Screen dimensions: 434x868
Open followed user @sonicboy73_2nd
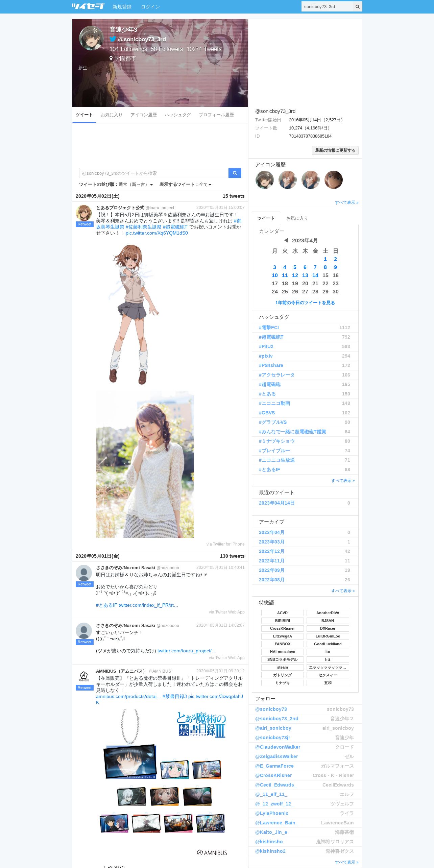coord(276,719)
